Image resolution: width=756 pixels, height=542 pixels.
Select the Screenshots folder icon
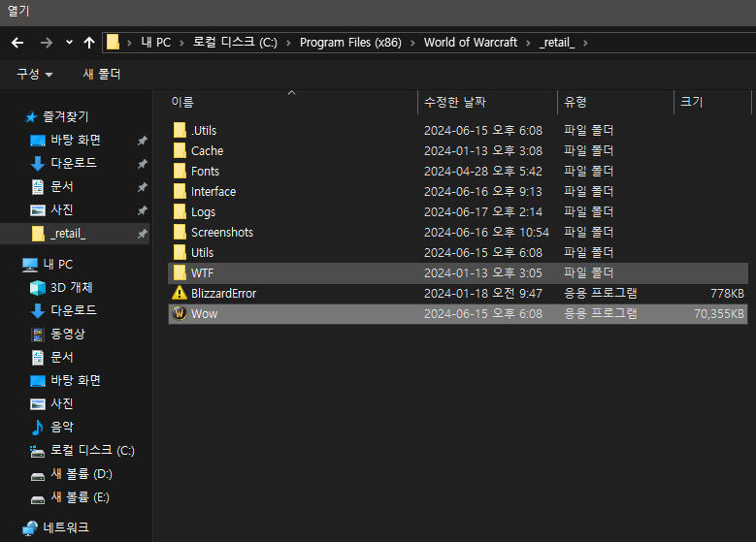click(x=180, y=233)
